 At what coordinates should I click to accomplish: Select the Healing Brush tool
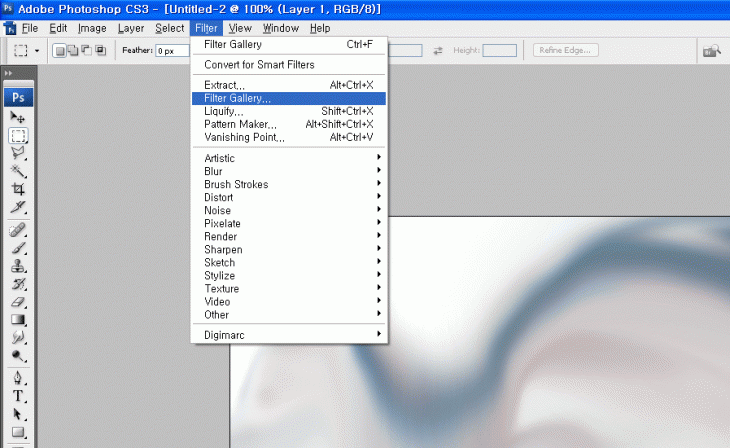pyautogui.click(x=18, y=230)
